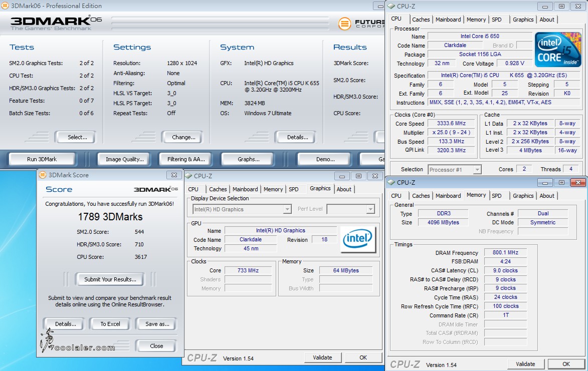Viewport: 588px width, 371px height.
Task: Click the Core Speed value 3333.6 MHz
Action: coord(451,124)
